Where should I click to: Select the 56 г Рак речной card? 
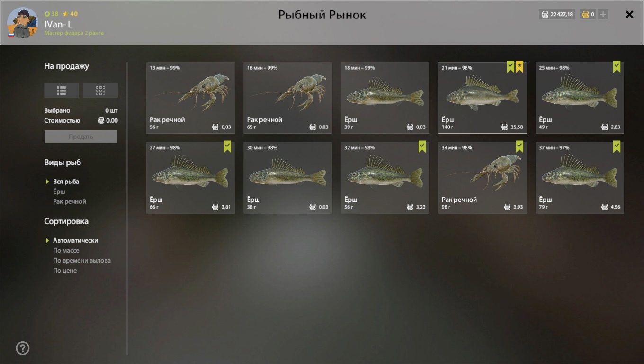tap(190, 98)
